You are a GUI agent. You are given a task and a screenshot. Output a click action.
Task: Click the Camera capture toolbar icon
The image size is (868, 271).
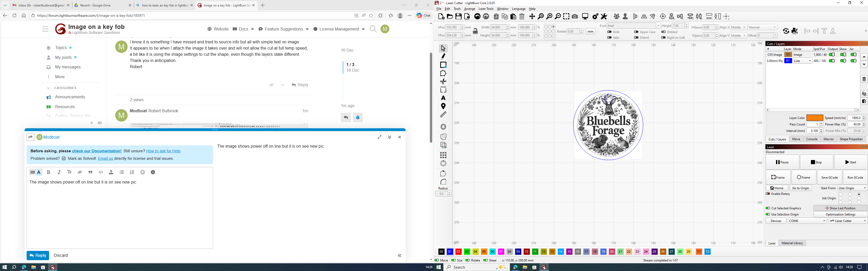pos(575,17)
